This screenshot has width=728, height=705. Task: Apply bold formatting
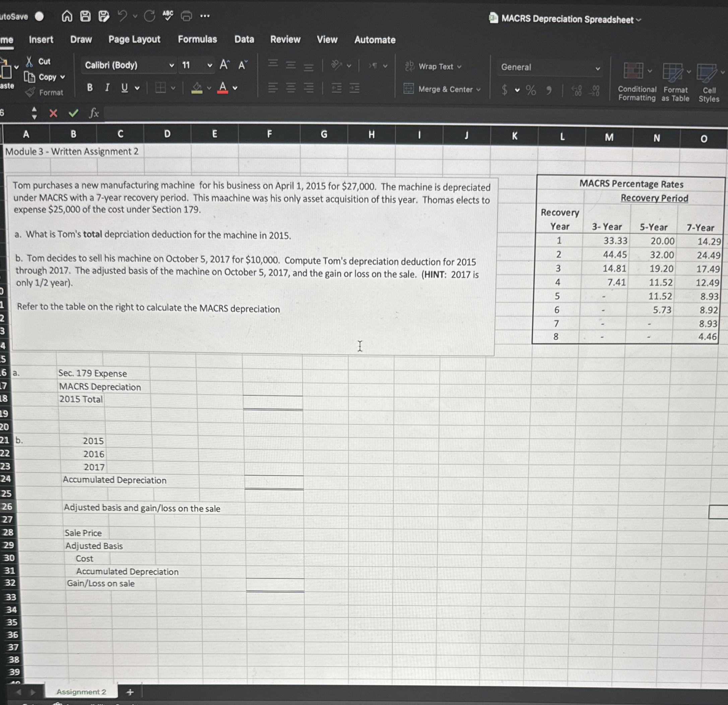coord(89,88)
